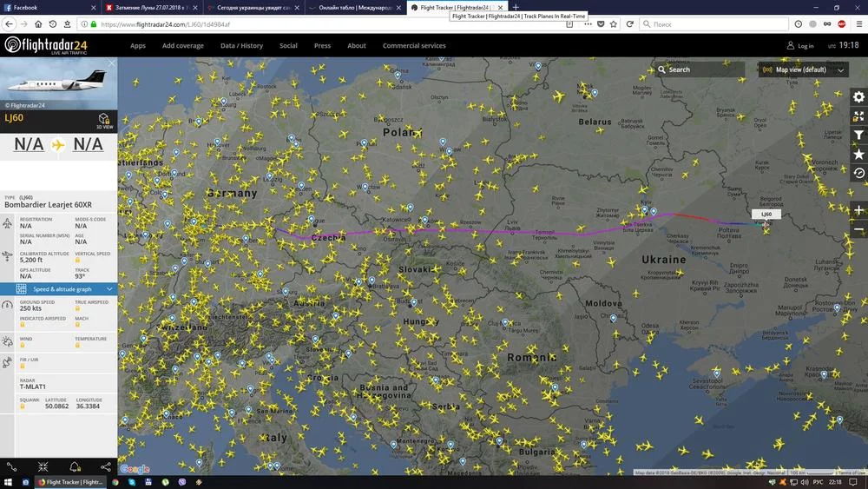Open the Data / History menu
The width and height of the screenshot is (868, 489).
[x=241, y=46]
